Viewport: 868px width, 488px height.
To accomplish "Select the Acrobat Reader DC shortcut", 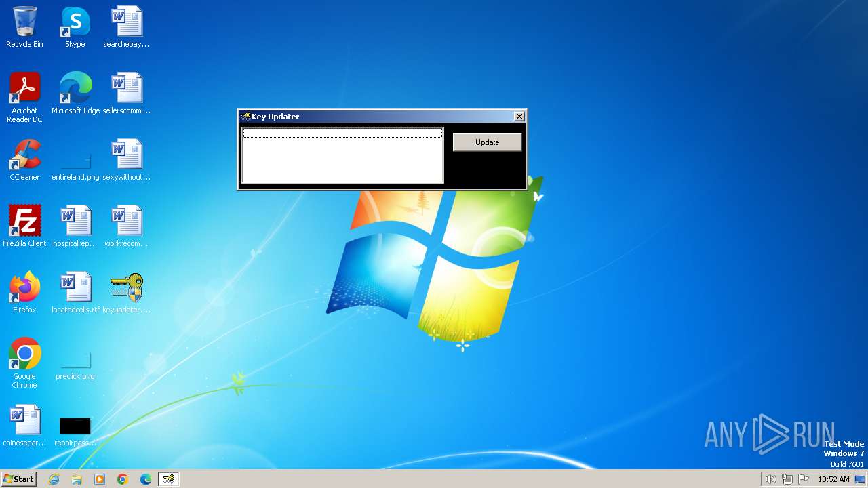I will point(24,98).
